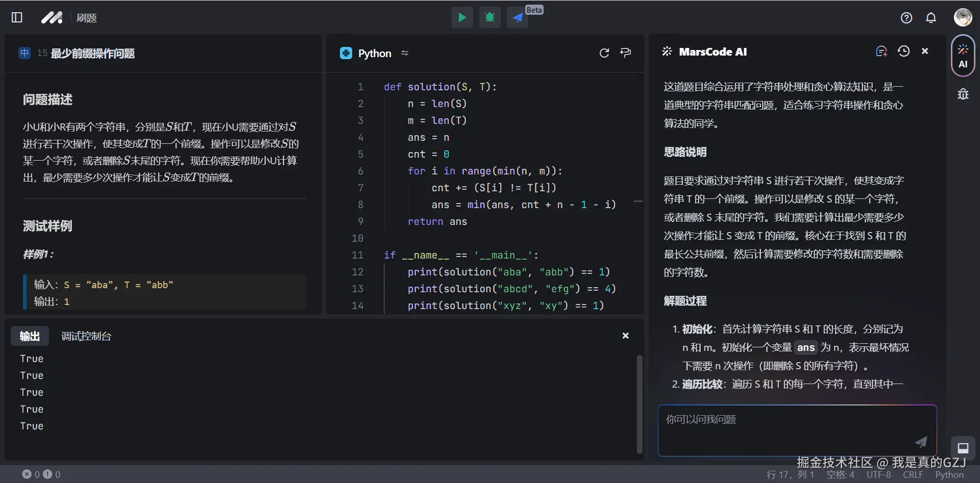This screenshot has width=980, height=483.
Task: Start debugging via the bug icon
Action: [489, 17]
